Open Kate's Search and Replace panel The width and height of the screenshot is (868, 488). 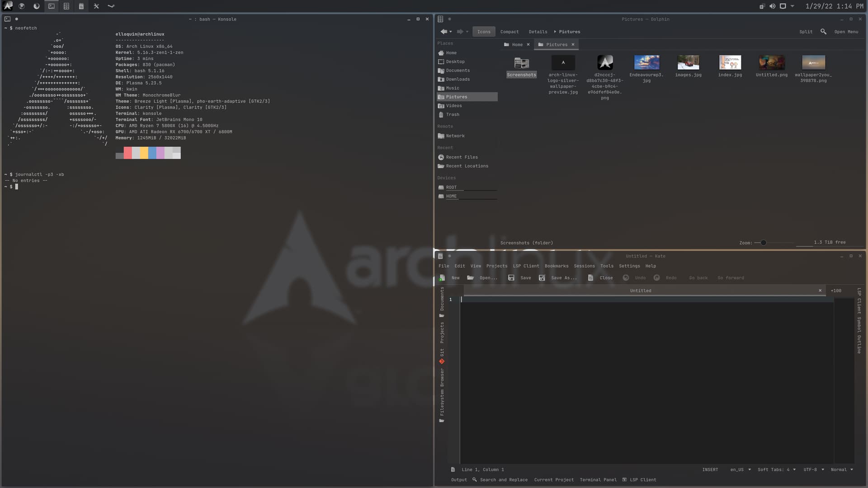[x=503, y=479]
